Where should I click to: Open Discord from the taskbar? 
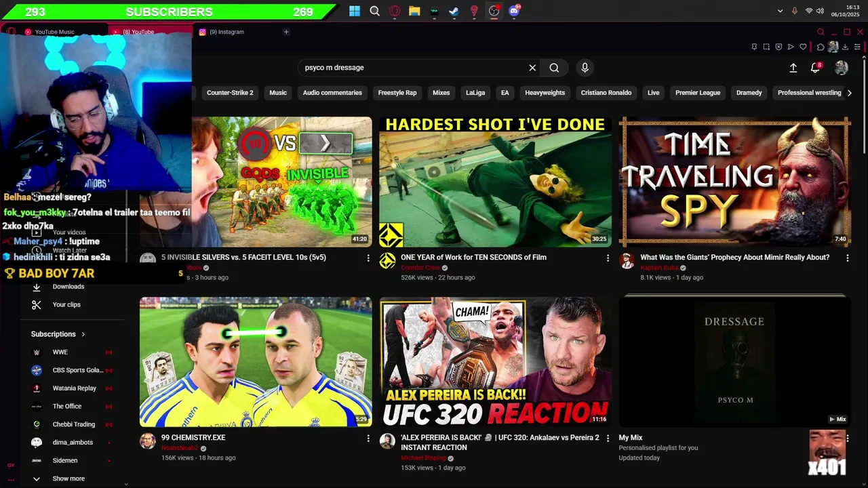(x=514, y=11)
